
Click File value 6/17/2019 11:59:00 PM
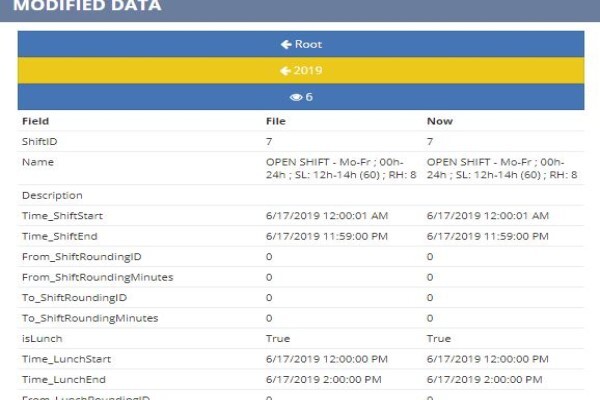pyautogui.click(x=327, y=237)
